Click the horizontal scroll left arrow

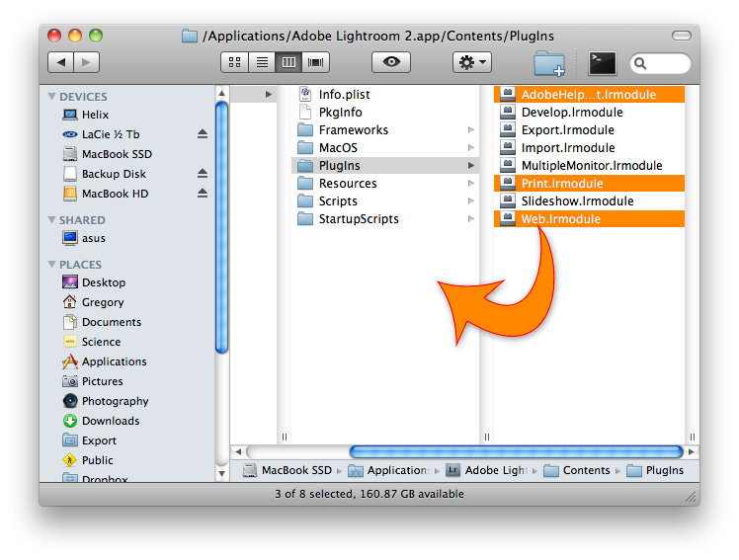tap(238, 451)
